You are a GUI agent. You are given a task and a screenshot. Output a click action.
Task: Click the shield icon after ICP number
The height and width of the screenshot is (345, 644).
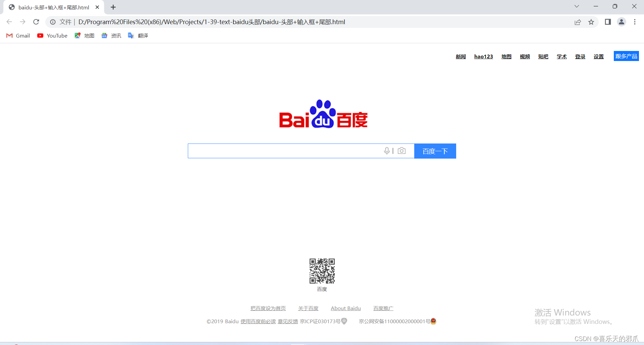point(344,321)
